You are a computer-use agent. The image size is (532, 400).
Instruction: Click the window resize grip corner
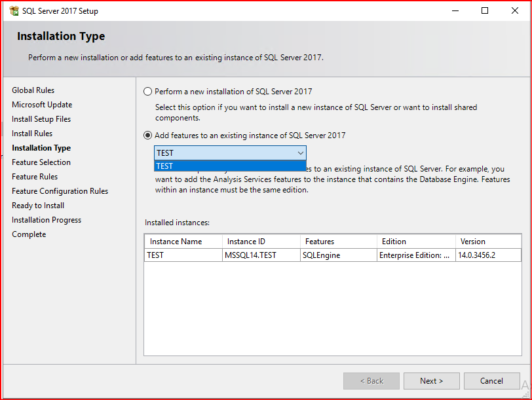526,394
